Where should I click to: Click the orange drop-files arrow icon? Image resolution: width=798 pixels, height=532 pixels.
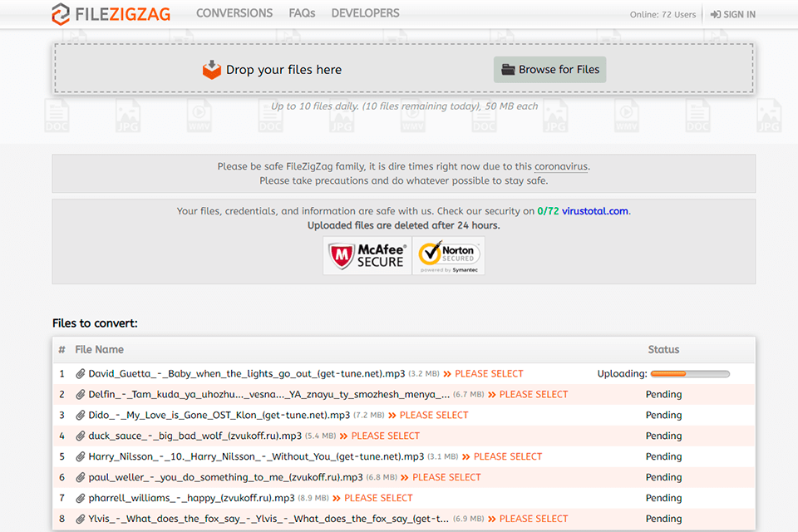point(212,70)
